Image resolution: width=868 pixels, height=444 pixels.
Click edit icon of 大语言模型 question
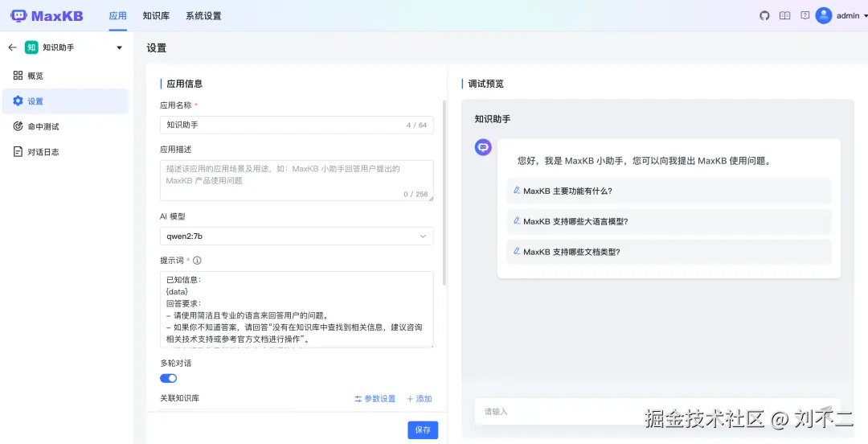pos(517,220)
